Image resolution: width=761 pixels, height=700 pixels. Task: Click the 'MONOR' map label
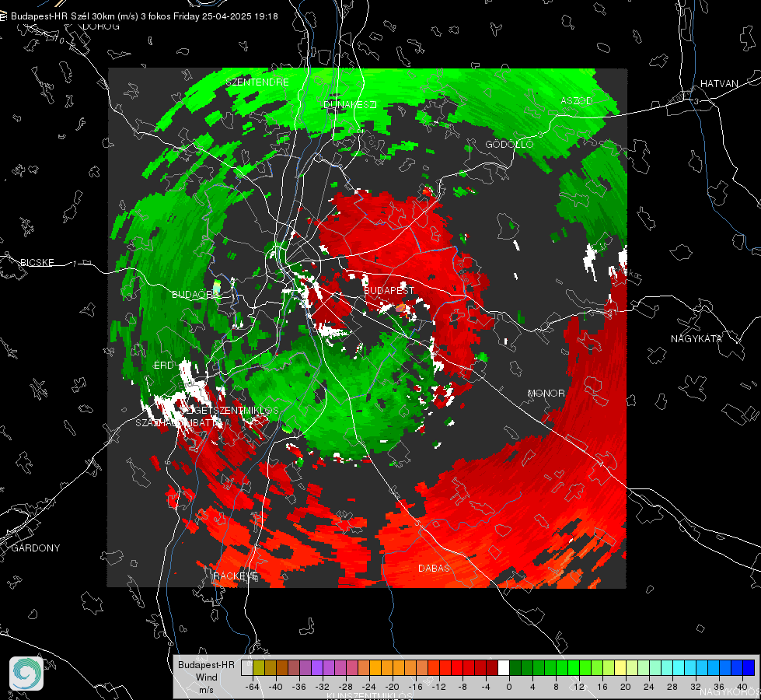(546, 393)
